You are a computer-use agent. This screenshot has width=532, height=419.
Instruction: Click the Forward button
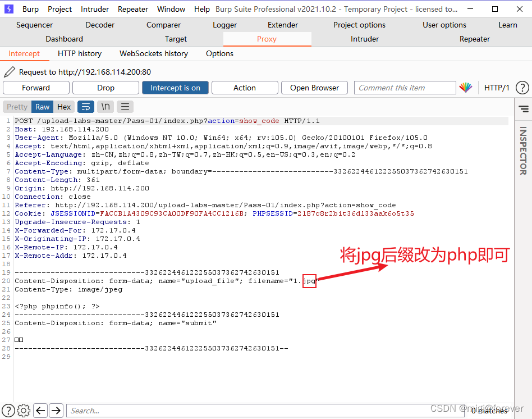click(x=36, y=88)
